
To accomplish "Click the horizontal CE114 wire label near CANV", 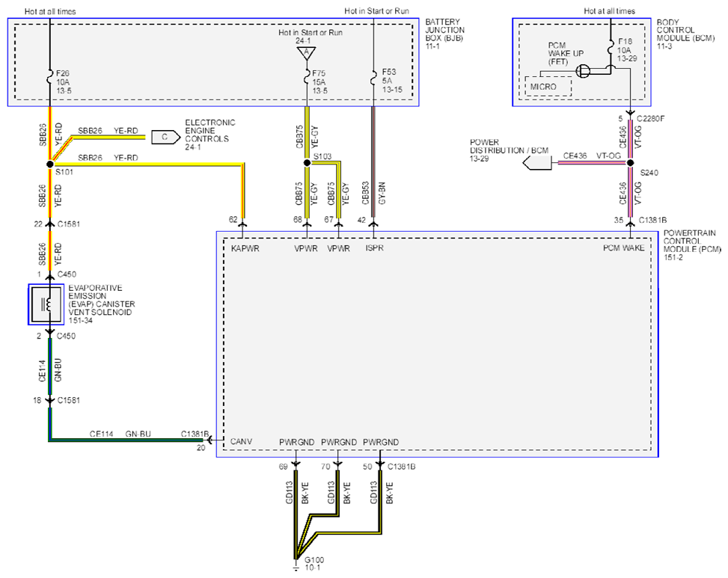I will 101,434.
